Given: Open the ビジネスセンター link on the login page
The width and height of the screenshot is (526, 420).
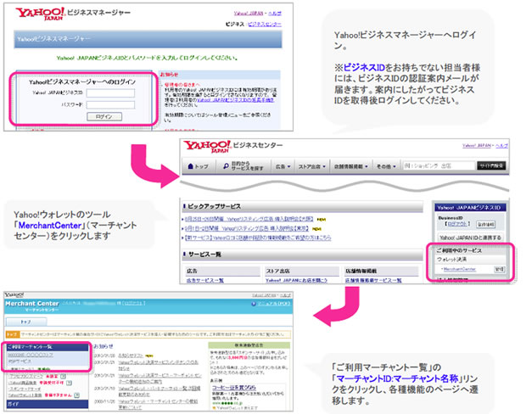Looking at the screenshot, I should 265,24.
